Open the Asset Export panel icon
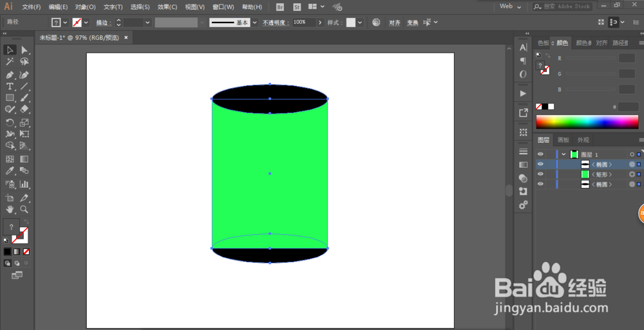 [x=523, y=113]
